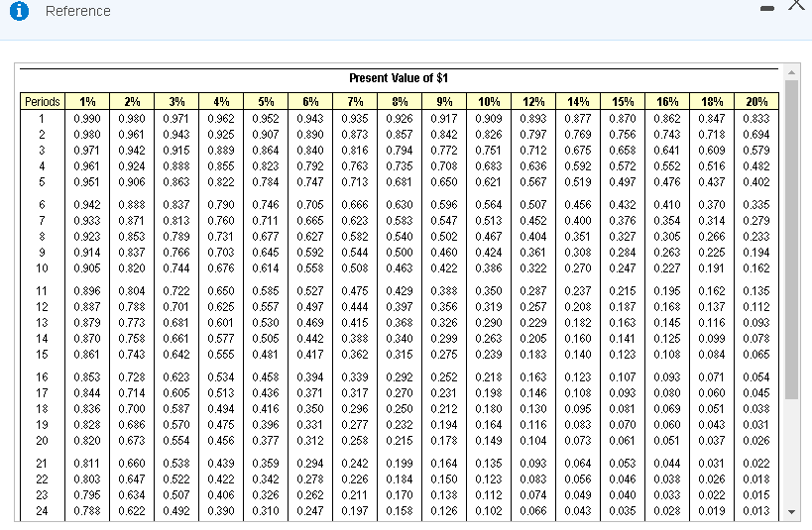The width and height of the screenshot is (812, 530).
Task: Select the 'Present Value of $1' title
Action: point(399,78)
